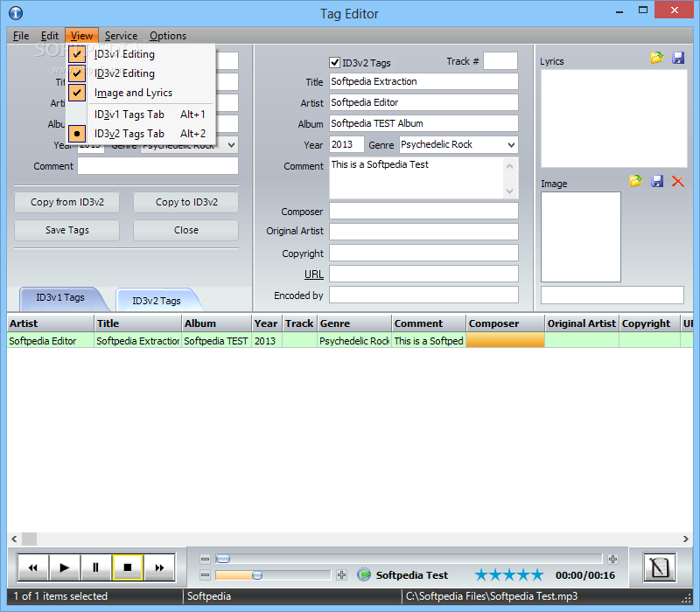The height and width of the screenshot is (612, 700).
Task: Open the File menu
Action: (21, 36)
